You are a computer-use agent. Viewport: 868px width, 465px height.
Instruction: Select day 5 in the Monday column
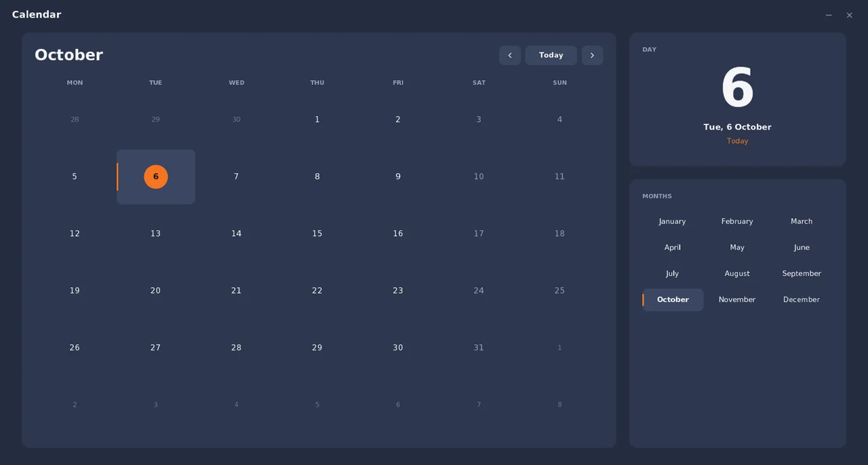pyautogui.click(x=75, y=176)
